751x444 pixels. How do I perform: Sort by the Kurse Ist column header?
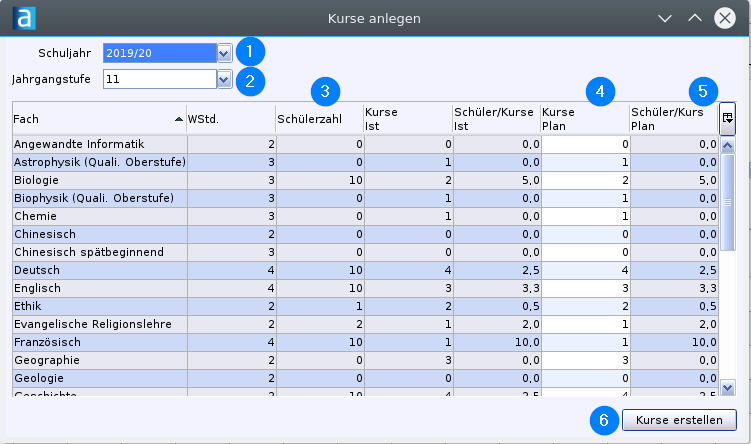tap(408, 119)
